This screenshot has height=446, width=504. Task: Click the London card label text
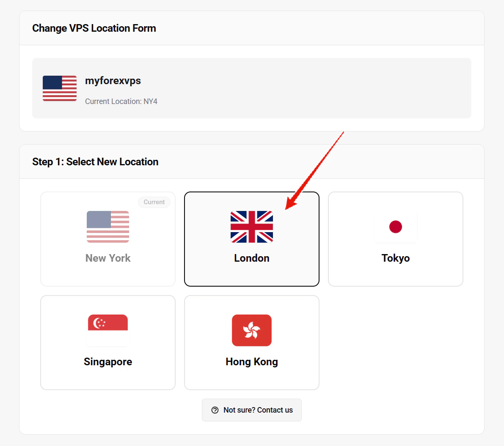point(251,258)
